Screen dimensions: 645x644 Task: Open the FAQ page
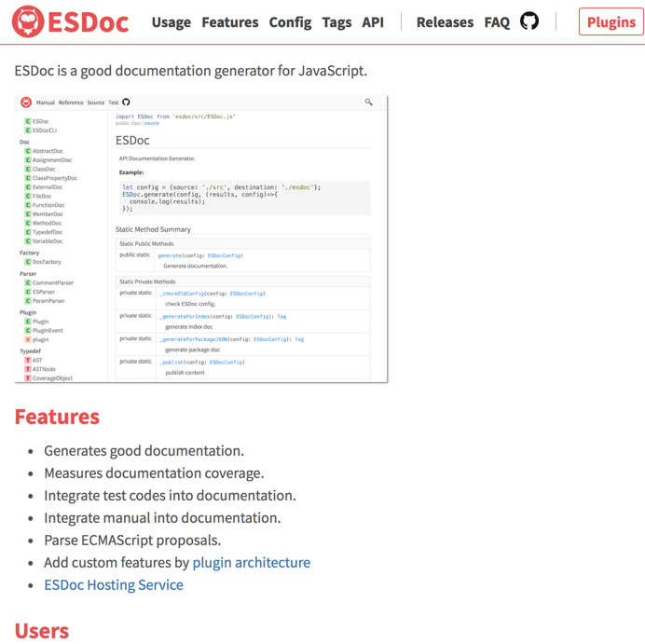(x=497, y=22)
